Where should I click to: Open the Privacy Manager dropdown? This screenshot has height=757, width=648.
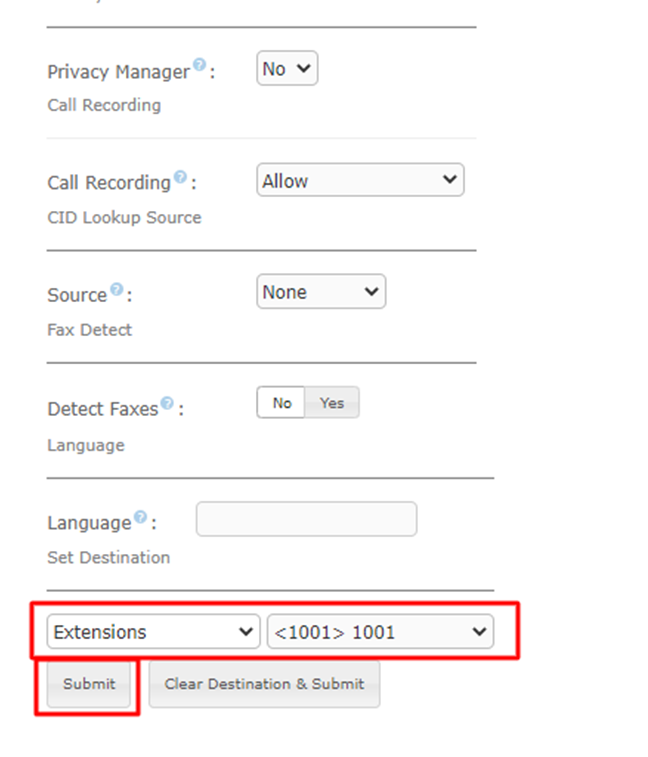pyautogui.click(x=287, y=69)
